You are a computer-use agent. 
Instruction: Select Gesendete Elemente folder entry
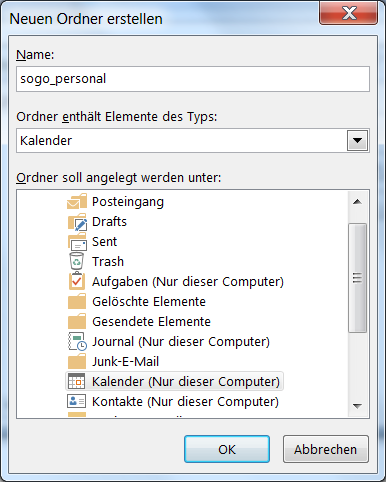(151, 322)
